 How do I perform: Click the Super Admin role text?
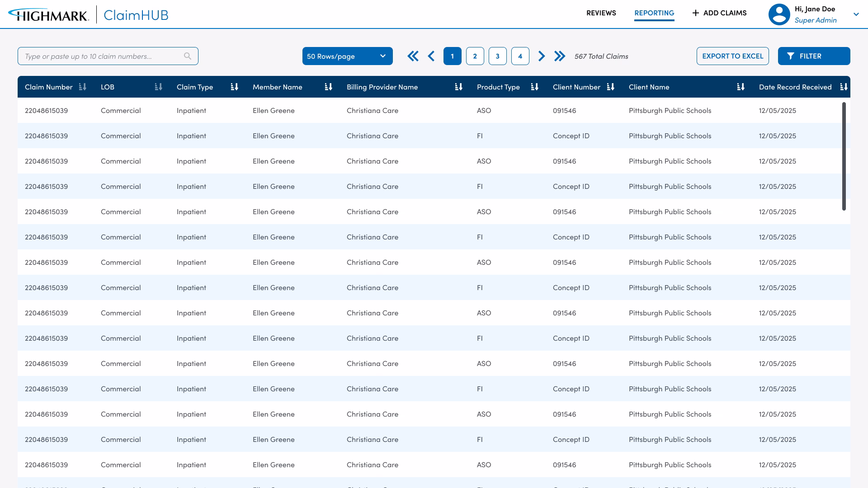[816, 20]
